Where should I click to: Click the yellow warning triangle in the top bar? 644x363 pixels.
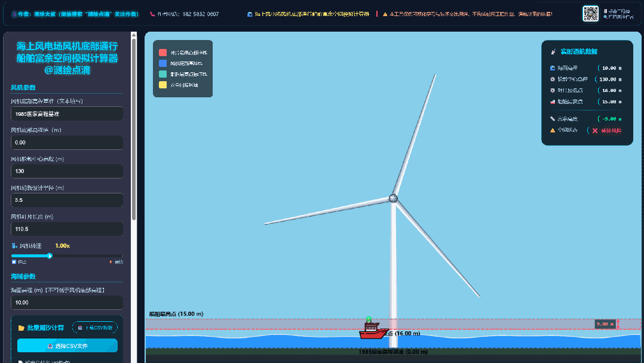pos(385,14)
